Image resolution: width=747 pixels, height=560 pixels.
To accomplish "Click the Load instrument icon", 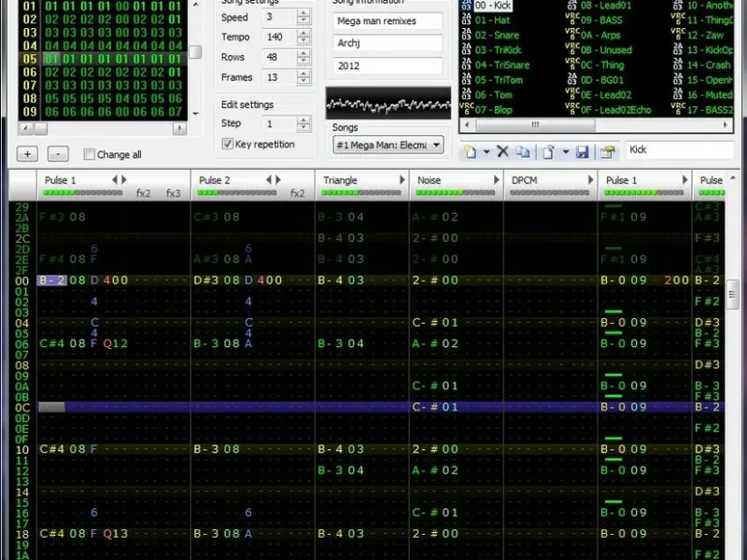I will (x=549, y=151).
